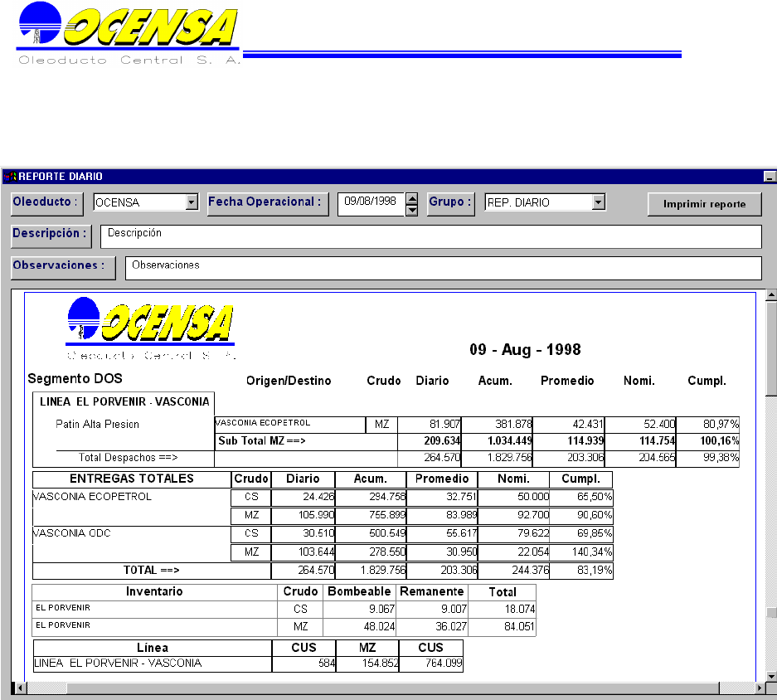Click the vertical scrollbar up arrow

pos(771,295)
